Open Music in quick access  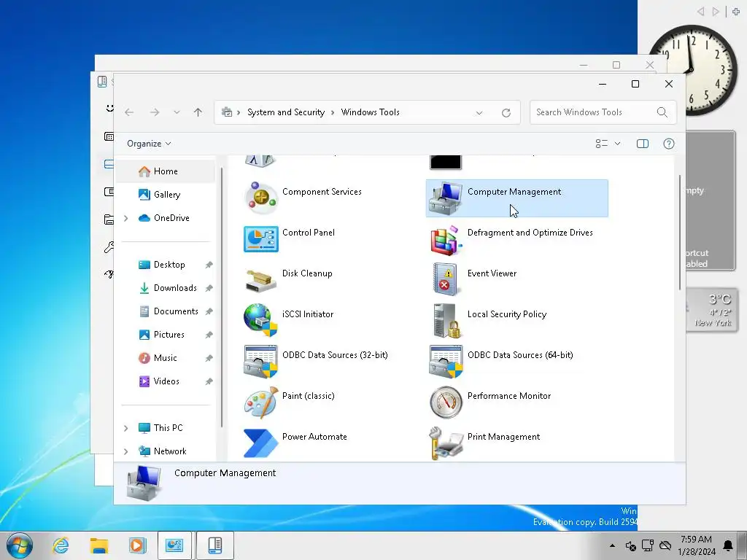pyautogui.click(x=166, y=358)
